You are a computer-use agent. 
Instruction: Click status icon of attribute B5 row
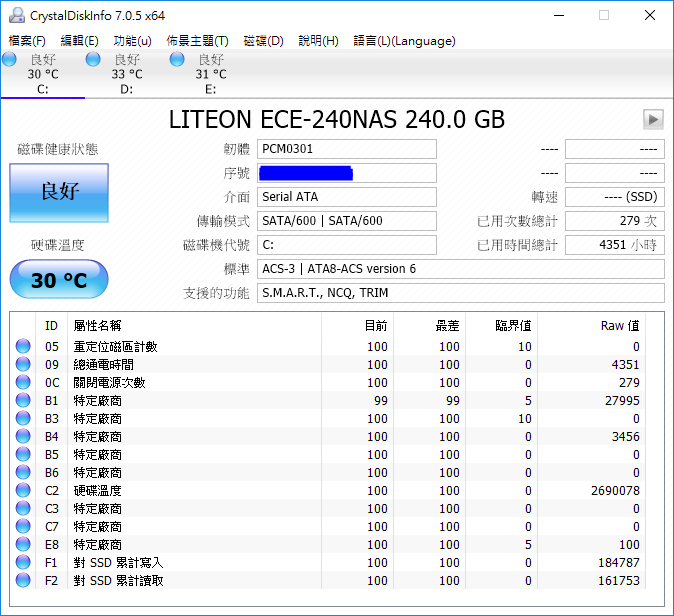point(23,454)
